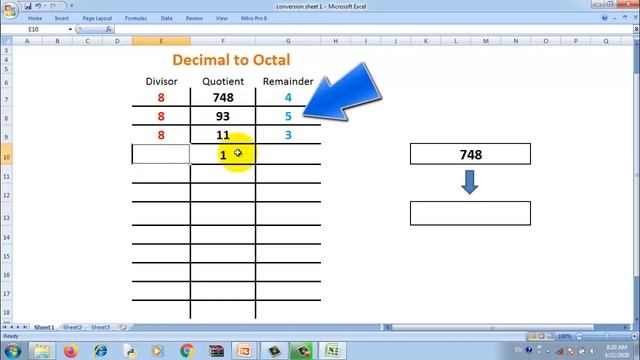The width and height of the screenshot is (640, 360).
Task: Open the Review ribbon tab
Action: [194, 18]
